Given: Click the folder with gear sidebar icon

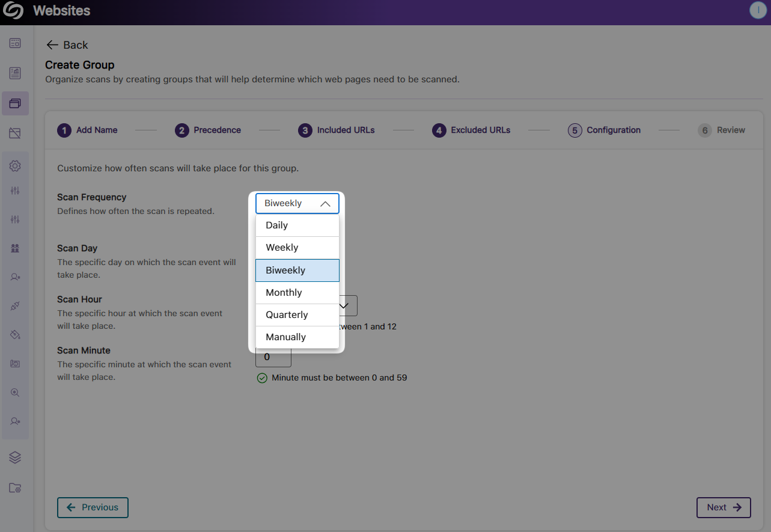Looking at the screenshot, I should [15, 488].
